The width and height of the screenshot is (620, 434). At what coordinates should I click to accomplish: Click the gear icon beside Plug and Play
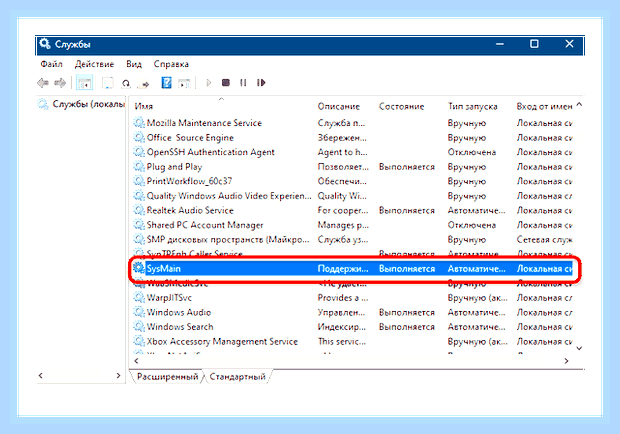pyautogui.click(x=139, y=167)
